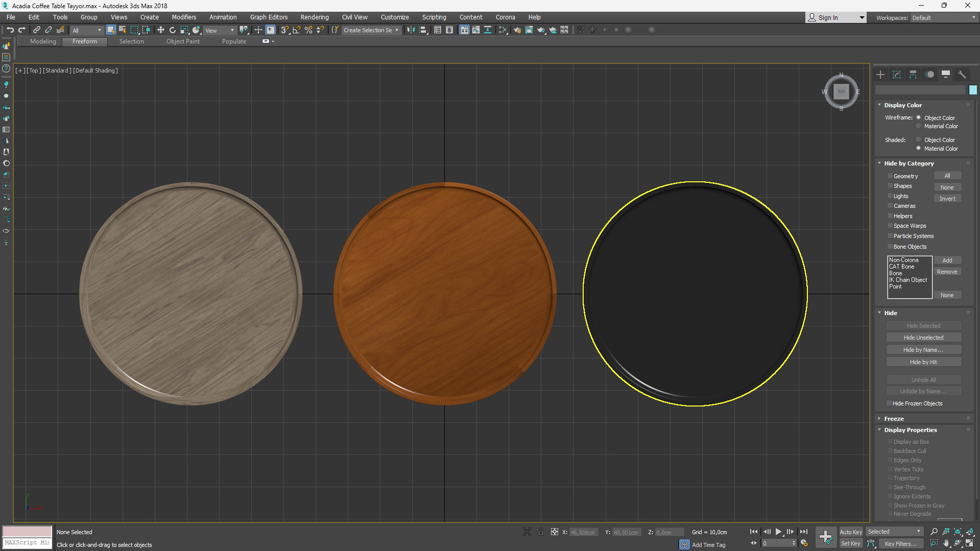Collapse the Hide rollout
980x551 pixels.
click(891, 313)
